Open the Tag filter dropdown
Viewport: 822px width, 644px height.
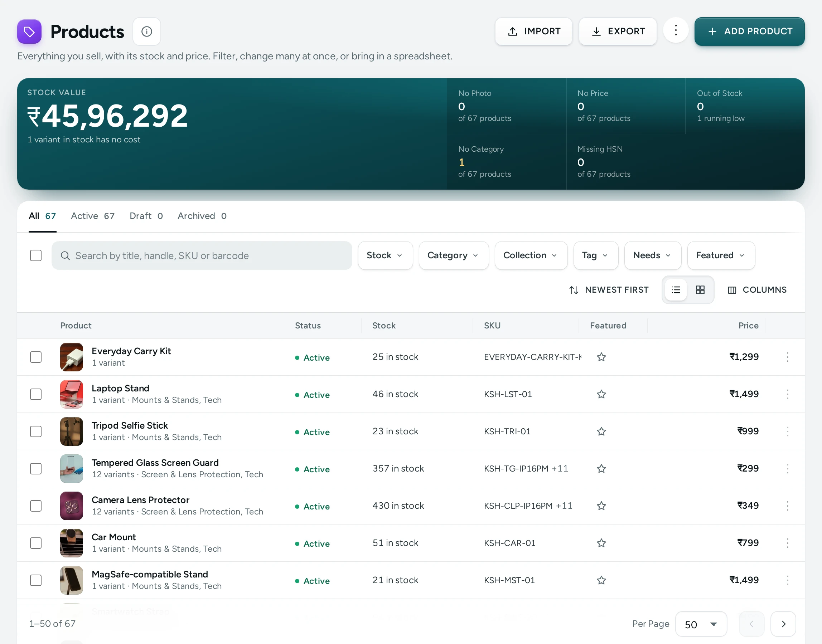596,255
